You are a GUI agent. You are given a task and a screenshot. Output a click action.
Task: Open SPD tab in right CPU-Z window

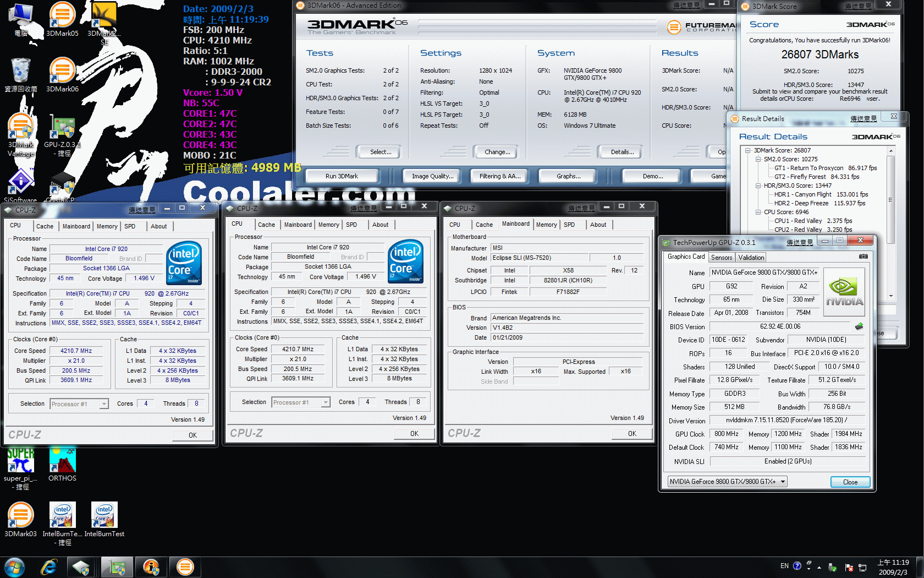pyautogui.click(x=569, y=225)
